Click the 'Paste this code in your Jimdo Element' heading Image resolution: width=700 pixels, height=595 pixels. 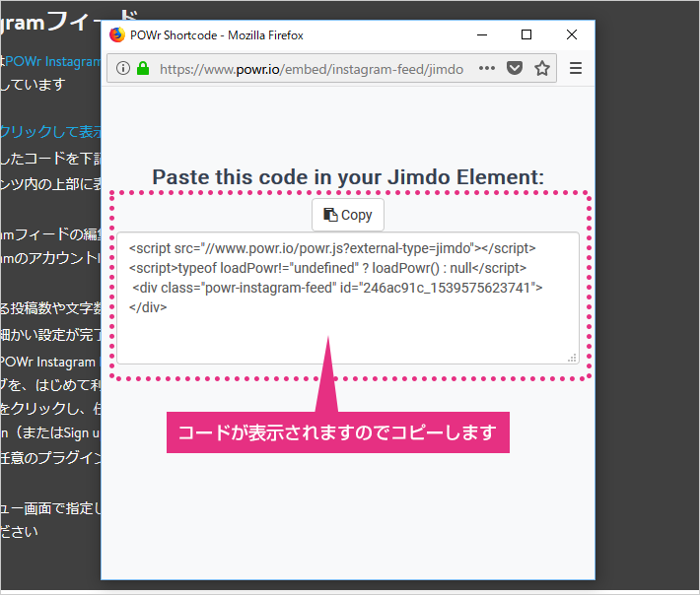(348, 177)
